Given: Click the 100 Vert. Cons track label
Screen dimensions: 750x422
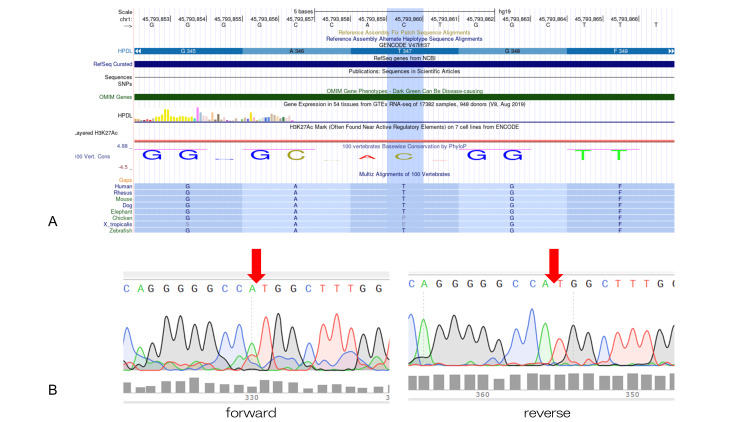Looking at the screenshot, I should pyautogui.click(x=93, y=156).
